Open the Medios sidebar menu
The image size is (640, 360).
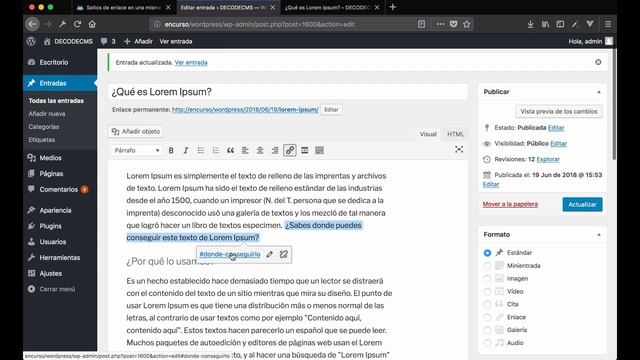coord(60,158)
